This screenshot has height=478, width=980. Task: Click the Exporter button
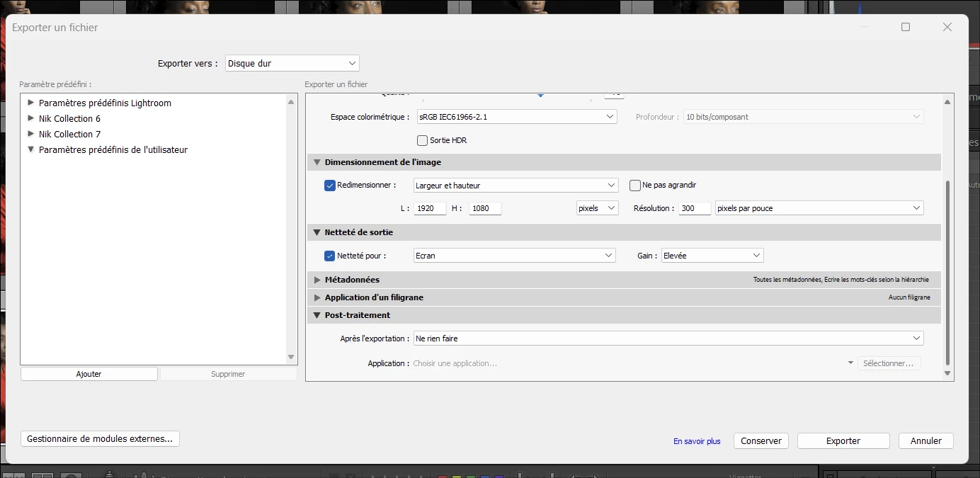coord(843,440)
